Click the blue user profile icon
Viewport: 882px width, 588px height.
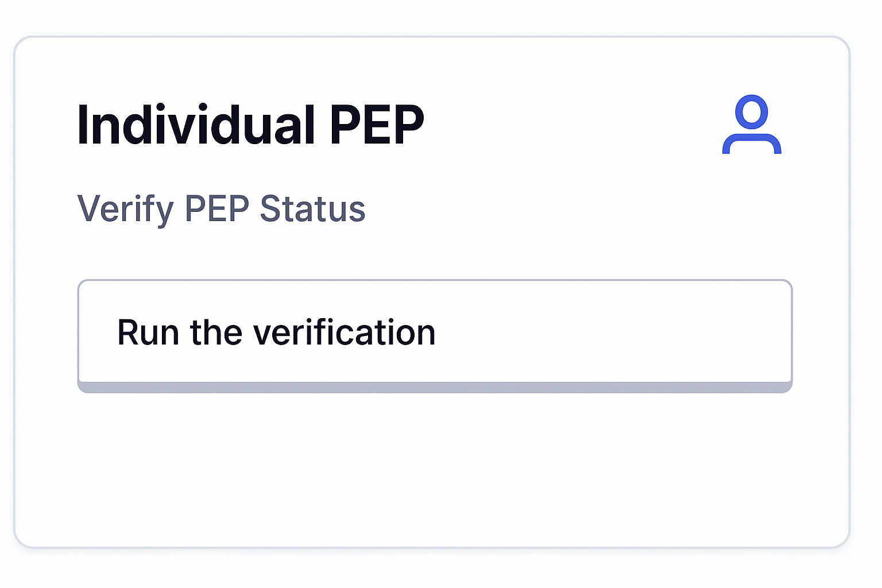tap(752, 125)
